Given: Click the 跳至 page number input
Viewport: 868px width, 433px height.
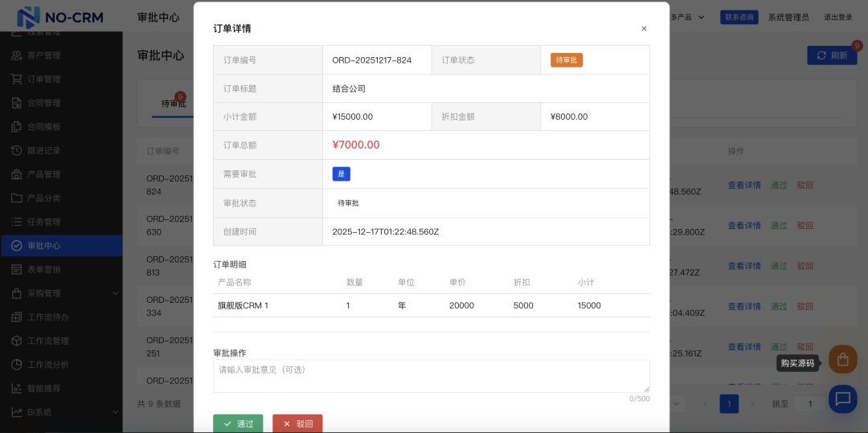Looking at the screenshot, I should click(810, 404).
